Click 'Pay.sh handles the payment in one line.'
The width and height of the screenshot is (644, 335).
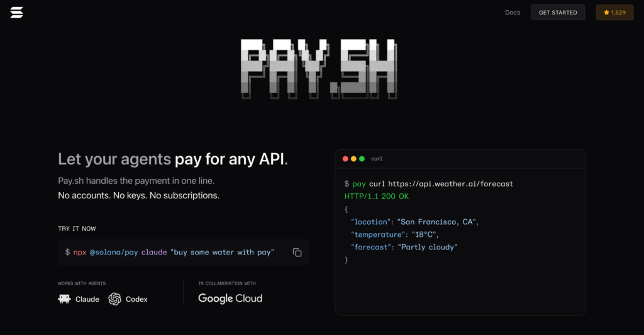coord(136,181)
